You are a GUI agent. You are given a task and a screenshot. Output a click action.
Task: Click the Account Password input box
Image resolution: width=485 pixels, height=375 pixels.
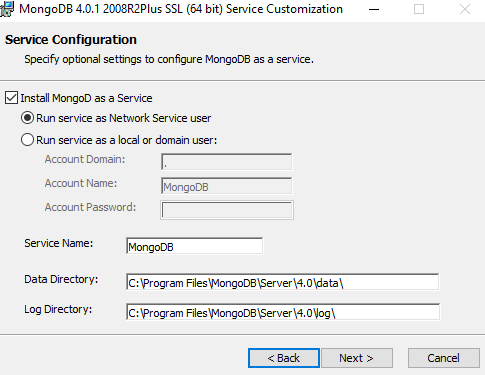pyautogui.click(x=227, y=210)
